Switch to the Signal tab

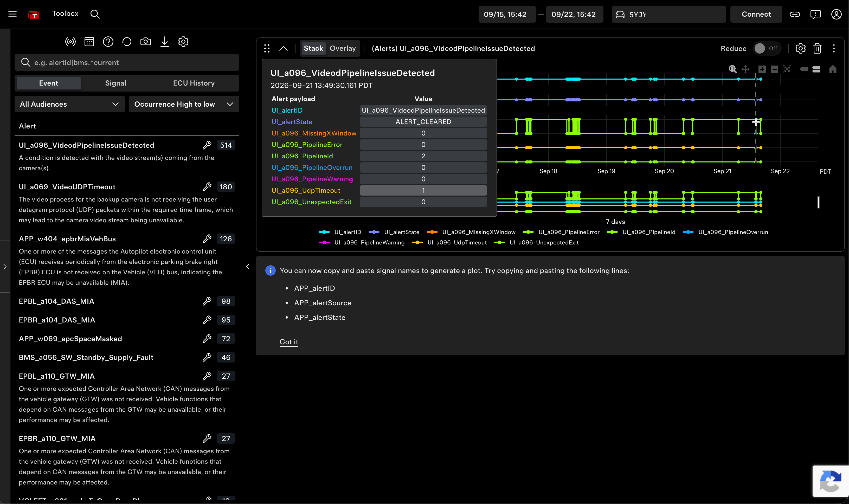point(115,83)
